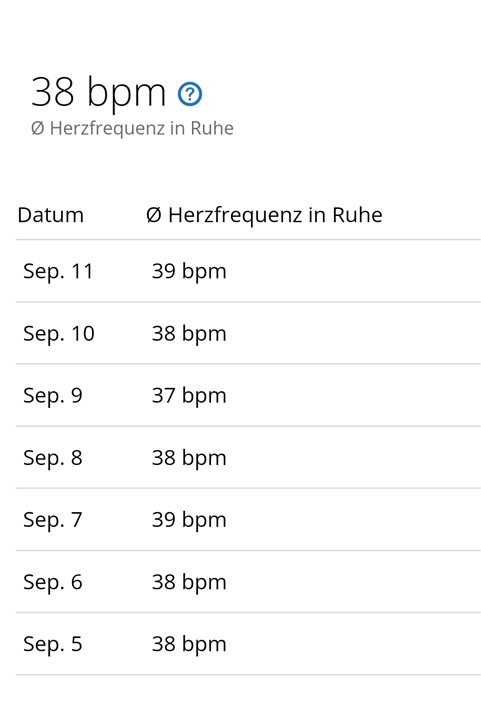
Task: Select the Sep. 9 date cell
Action: pyautogui.click(x=53, y=396)
